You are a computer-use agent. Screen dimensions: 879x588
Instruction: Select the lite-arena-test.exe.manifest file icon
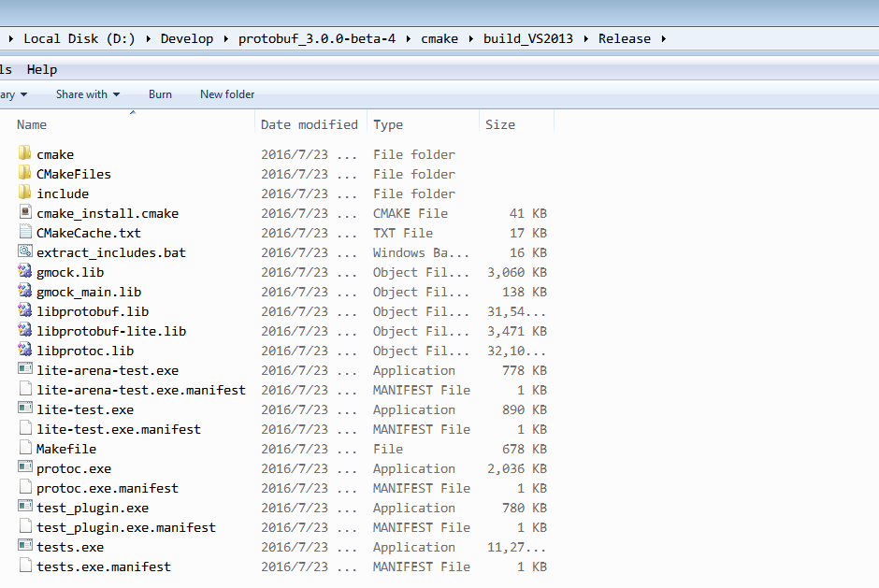point(24,389)
